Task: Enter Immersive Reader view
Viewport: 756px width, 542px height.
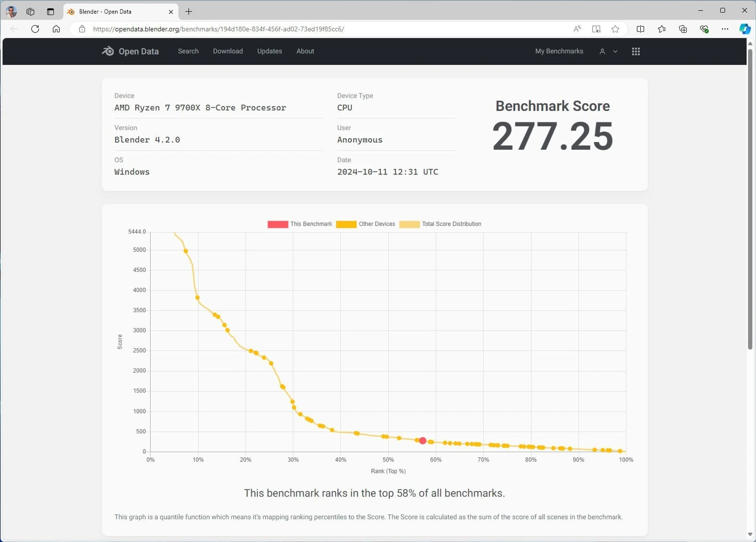Action: point(596,29)
